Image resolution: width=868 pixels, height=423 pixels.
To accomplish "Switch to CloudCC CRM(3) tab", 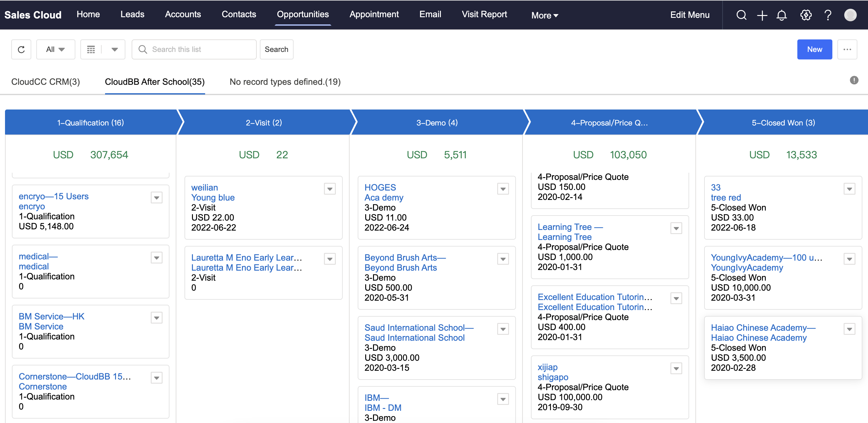I will click(x=45, y=82).
